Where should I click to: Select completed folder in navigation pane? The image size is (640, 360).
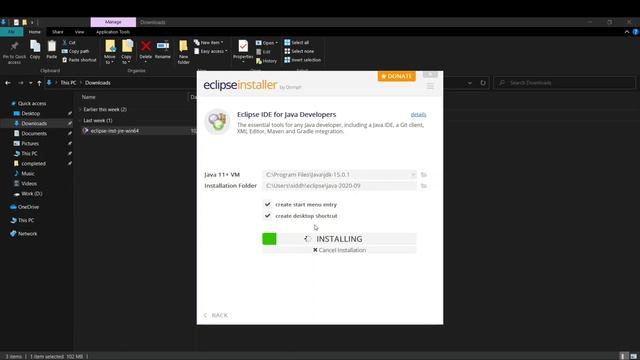coord(33,163)
